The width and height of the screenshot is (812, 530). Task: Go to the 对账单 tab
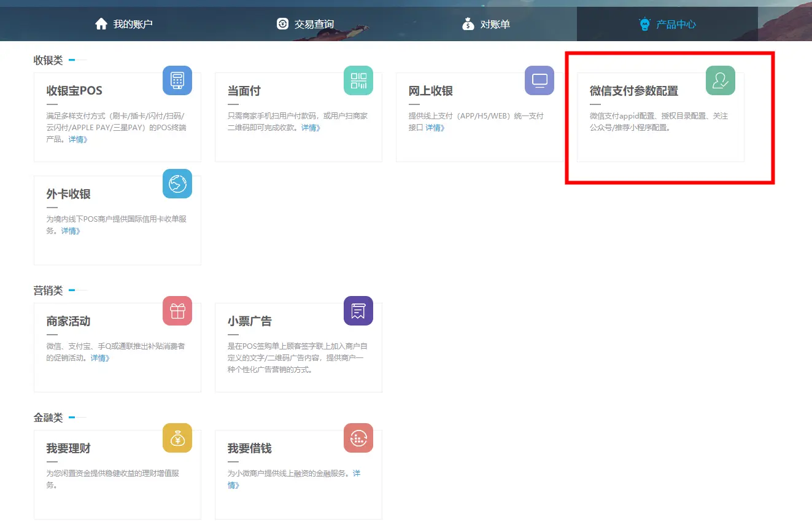click(x=486, y=24)
